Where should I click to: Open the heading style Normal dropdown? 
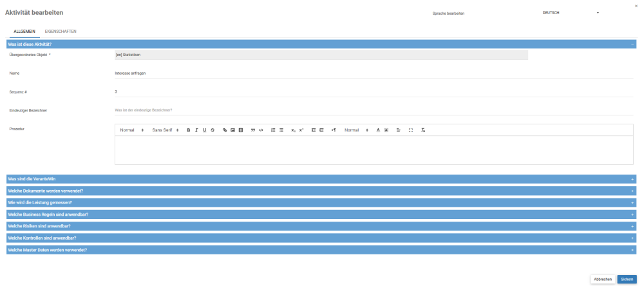coord(131,130)
